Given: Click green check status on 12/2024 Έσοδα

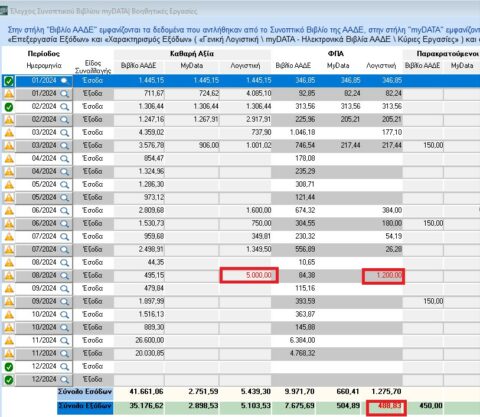Looking at the screenshot, I should 9,367.
